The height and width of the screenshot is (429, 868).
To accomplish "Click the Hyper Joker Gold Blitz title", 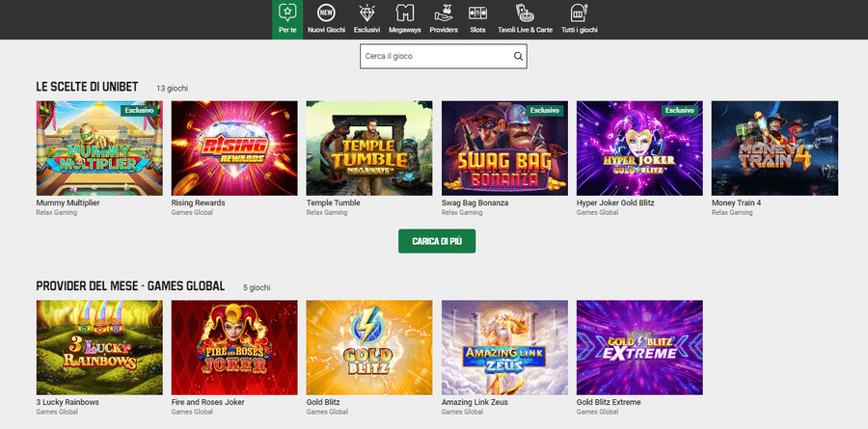I will click(x=615, y=203).
